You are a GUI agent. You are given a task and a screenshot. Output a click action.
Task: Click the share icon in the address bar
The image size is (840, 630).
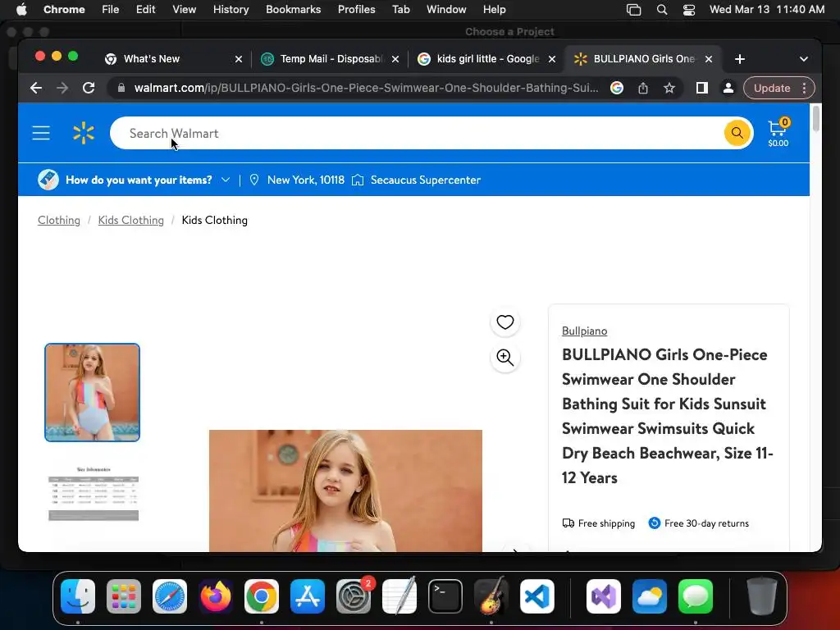(x=643, y=88)
